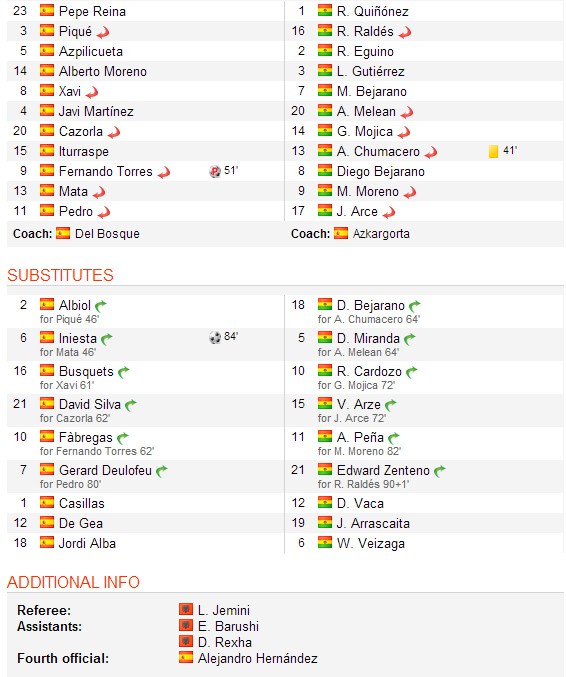Click the yellow card icon for A. Chumacero
Viewport: 566px width, 677px height.
493,151
